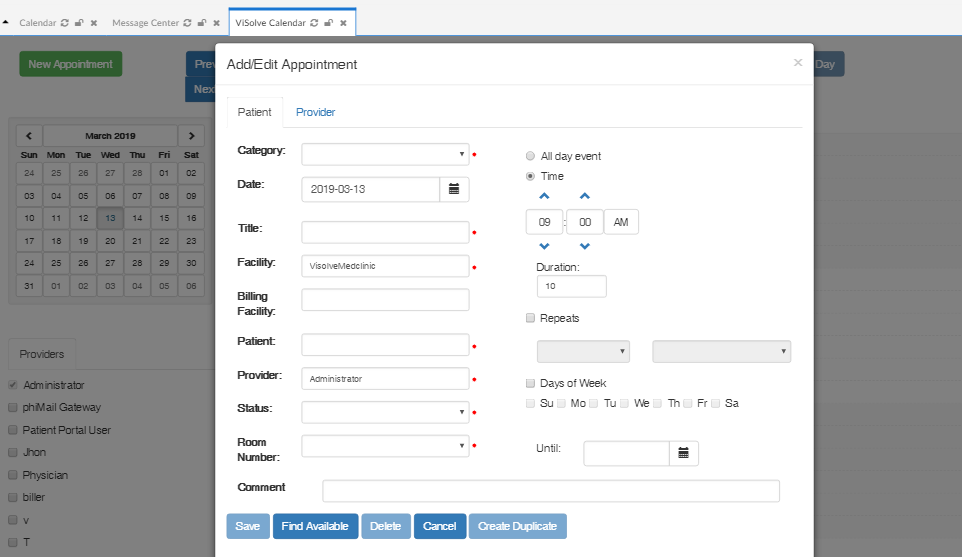Go to next month in mini calendar
Screen dimensions: 962x557
[191, 136]
